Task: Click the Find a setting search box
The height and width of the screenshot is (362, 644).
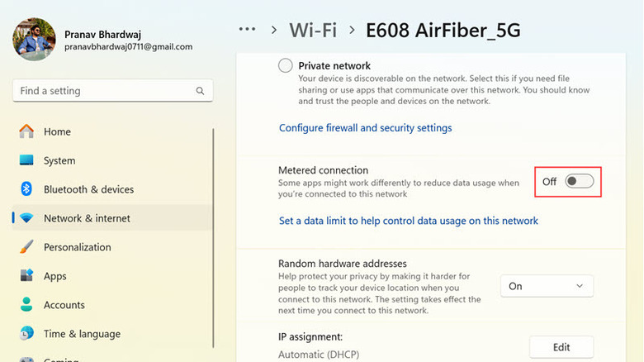Action: [x=103, y=91]
